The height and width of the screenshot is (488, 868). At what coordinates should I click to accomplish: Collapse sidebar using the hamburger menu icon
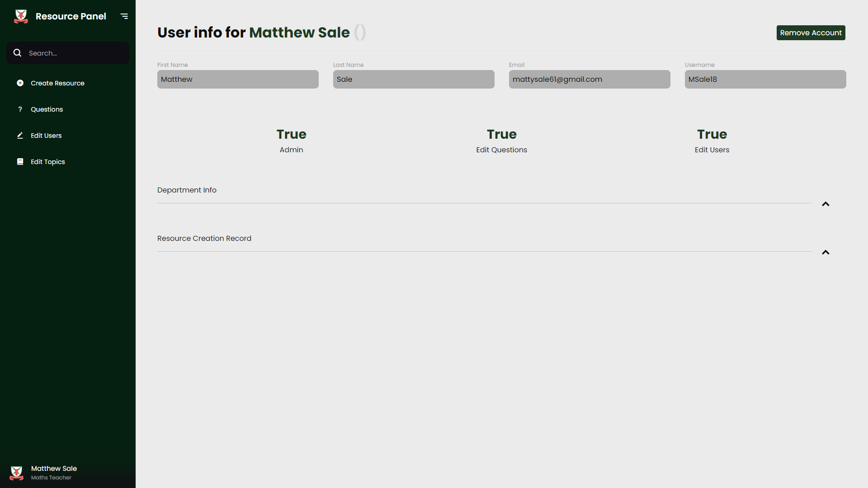(124, 16)
